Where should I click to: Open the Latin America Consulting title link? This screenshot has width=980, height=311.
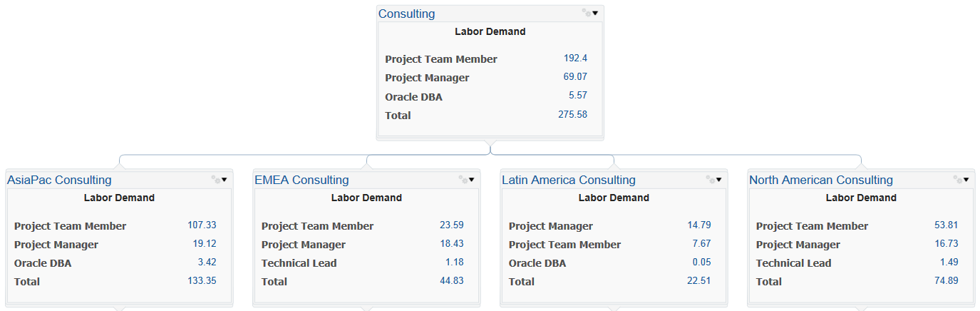pyautogui.click(x=568, y=180)
